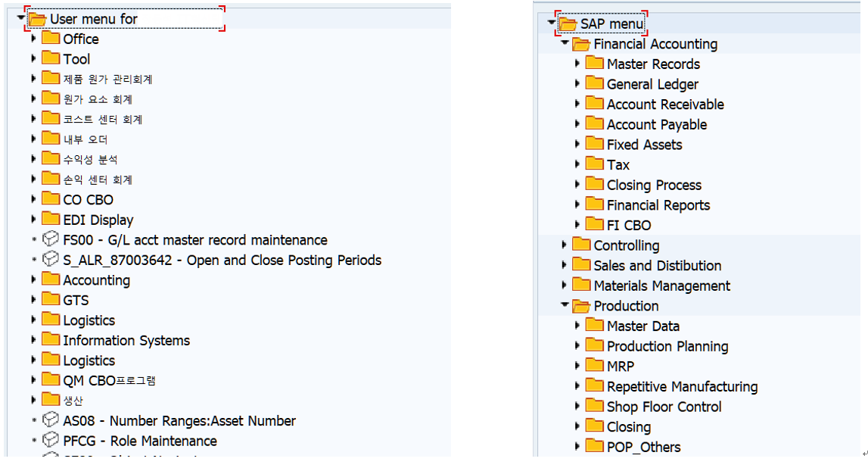Expand the 내부 오더 folder arrow
This screenshot has width=868, height=468.
pos(34,139)
